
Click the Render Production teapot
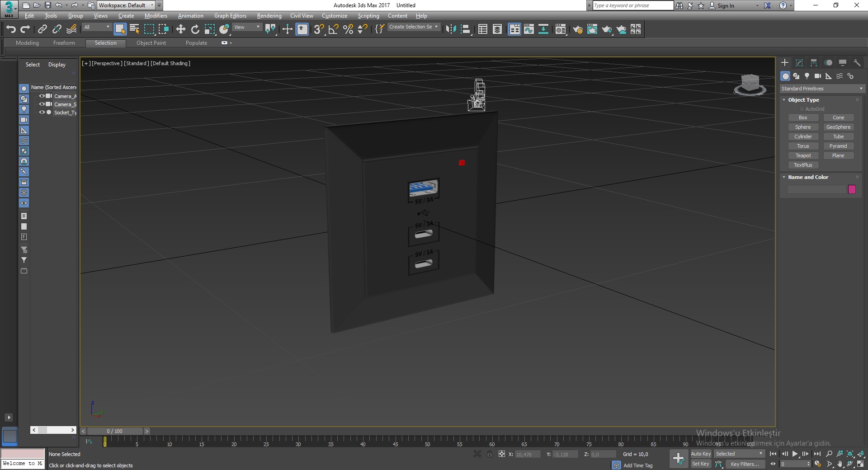607,29
